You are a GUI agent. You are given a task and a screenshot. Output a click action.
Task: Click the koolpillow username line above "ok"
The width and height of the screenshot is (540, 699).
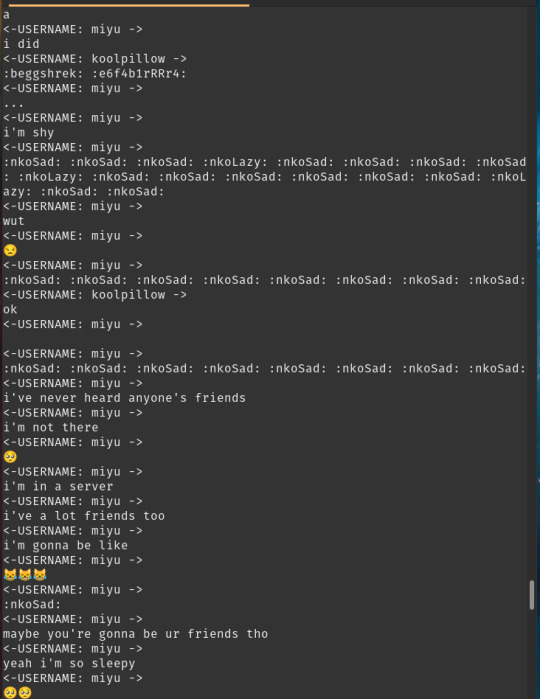95,295
